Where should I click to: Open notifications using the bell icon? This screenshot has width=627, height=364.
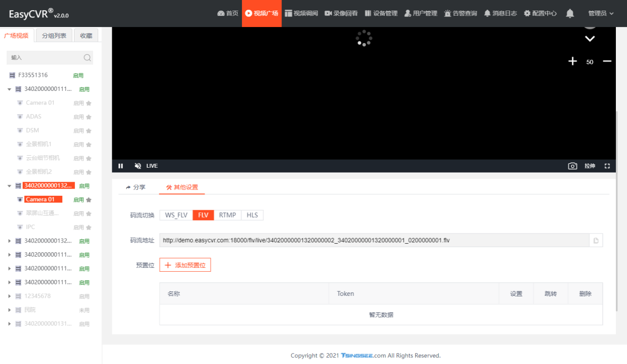click(x=570, y=14)
